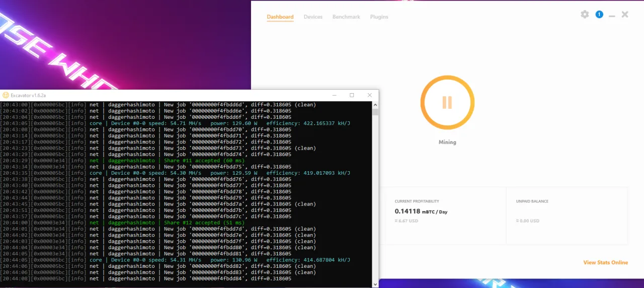Open the Benchmark tab
644x288 pixels.
346,17
